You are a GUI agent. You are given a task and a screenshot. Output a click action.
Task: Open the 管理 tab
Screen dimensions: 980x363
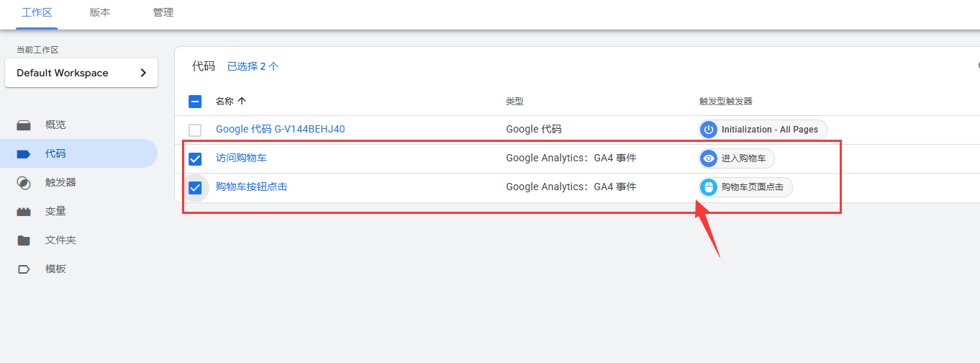tap(163, 12)
